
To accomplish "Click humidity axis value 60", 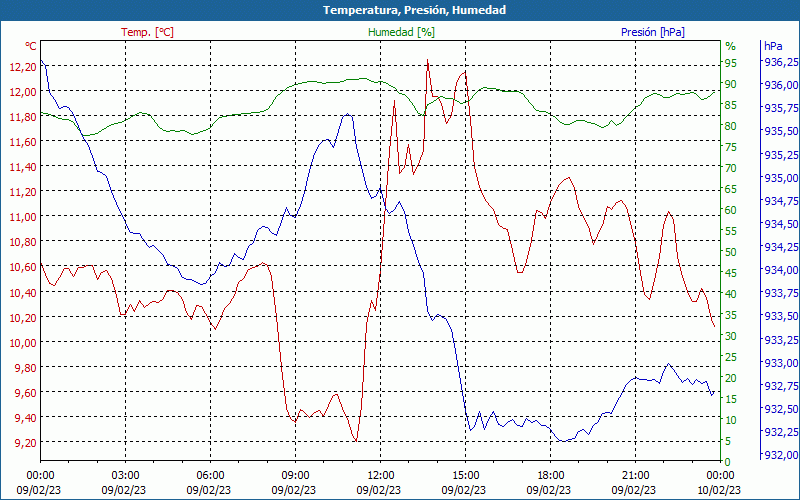I will point(731,210).
